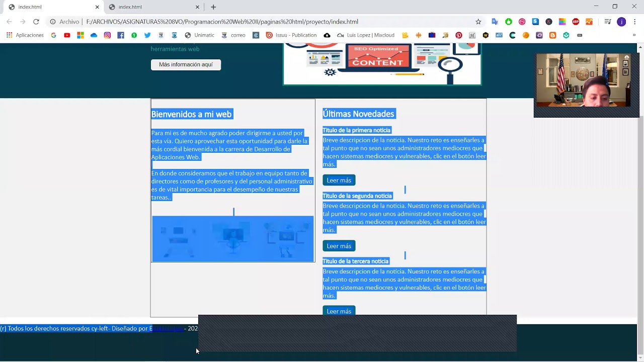
Task: Open the Chrome three-dot menu
Action: pyautogui.click(x=635, y=22)
